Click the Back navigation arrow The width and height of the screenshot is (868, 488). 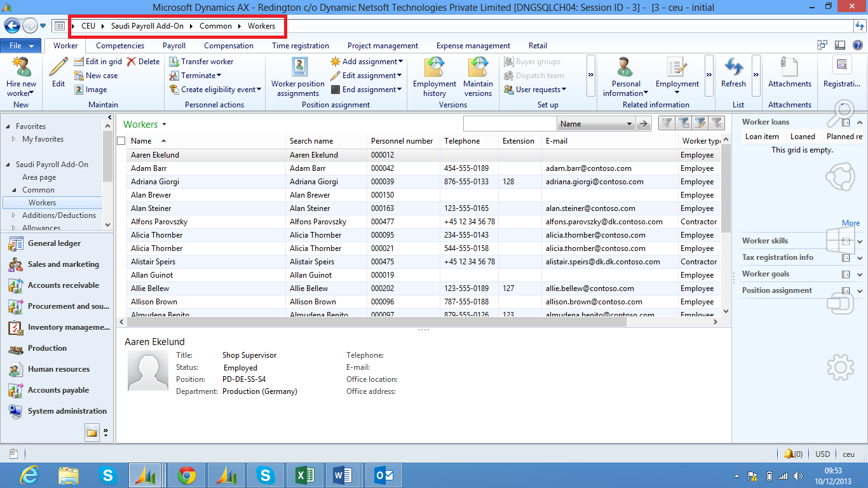12,26
